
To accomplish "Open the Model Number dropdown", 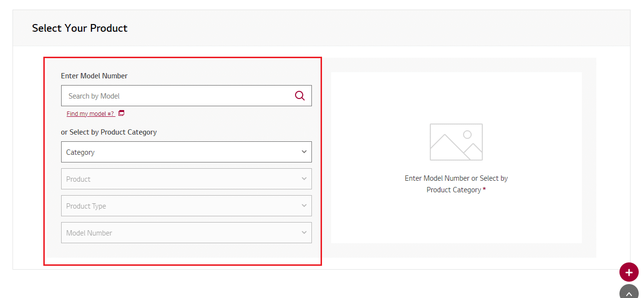I will click(x=186, y=233).
